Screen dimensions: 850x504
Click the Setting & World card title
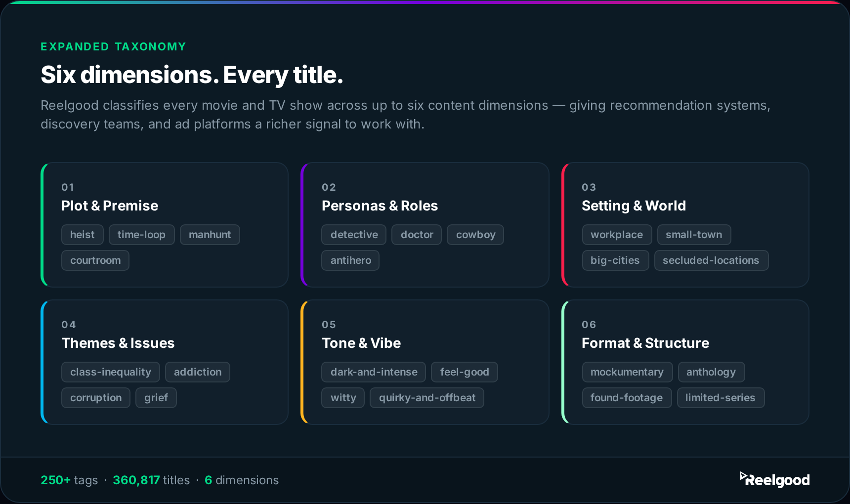(x=634, y=206)
